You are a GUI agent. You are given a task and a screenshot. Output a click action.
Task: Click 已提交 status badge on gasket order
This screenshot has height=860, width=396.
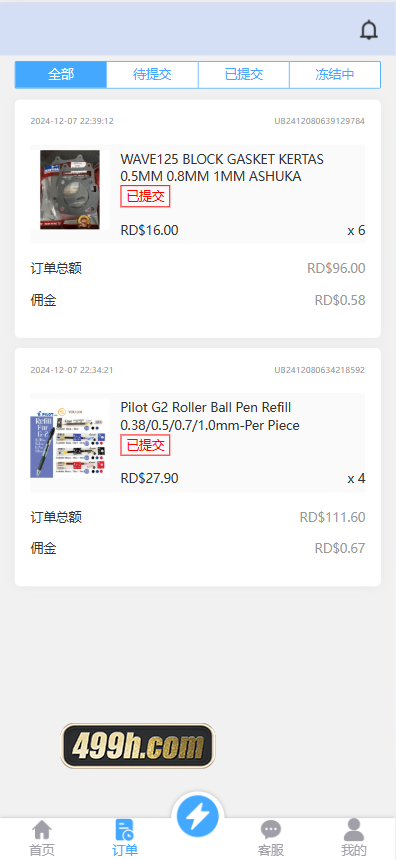click(145, 196)
